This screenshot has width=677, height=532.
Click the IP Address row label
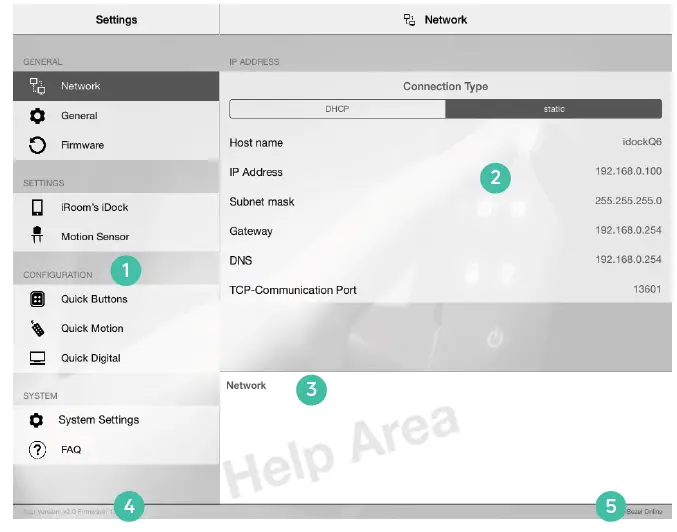point(256,172)
